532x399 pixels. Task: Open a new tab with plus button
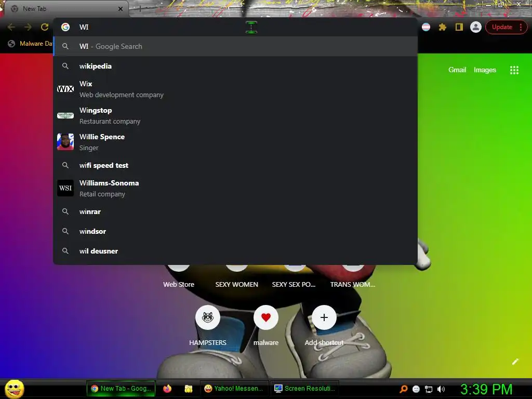pos(139,9)
